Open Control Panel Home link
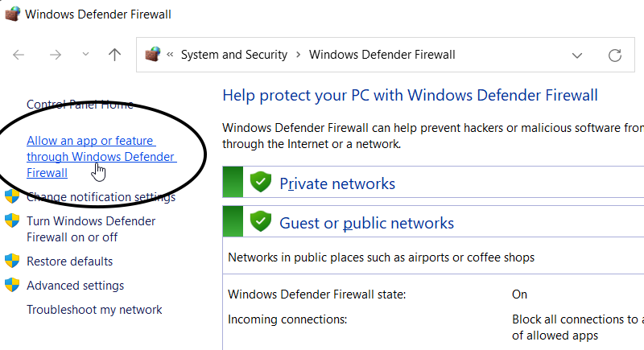The height and width of the screenshot is (350, 644). pyautogui.click(x=80, y=105)
